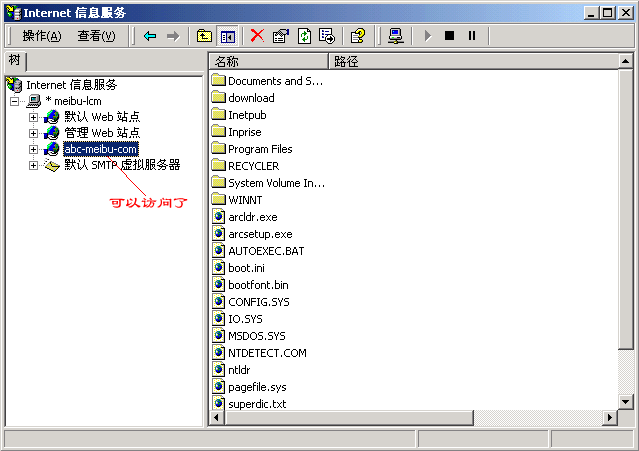The image size is (639, 451).
Task: Collapse the meibu-lcm server node
Action: [15, 101]
